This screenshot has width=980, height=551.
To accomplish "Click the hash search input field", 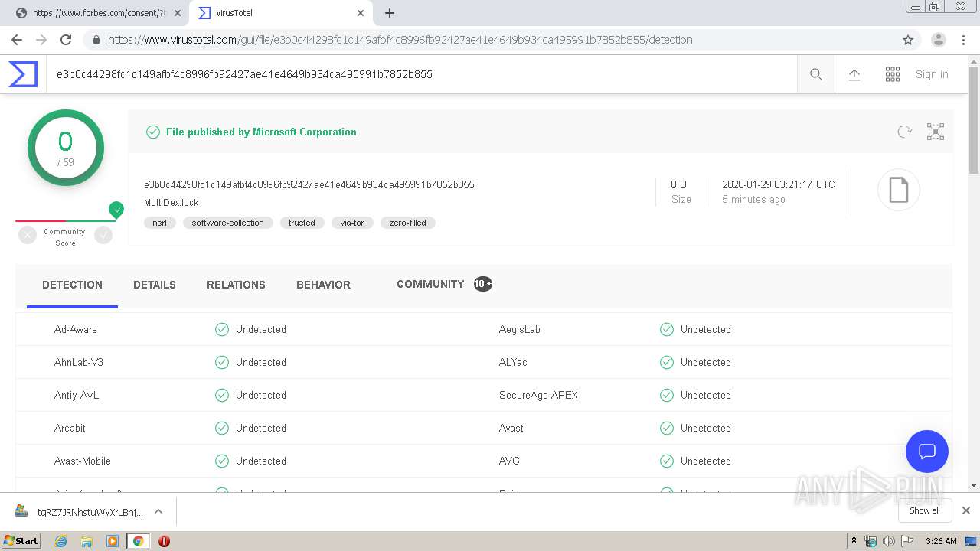I will click(422, 74).
